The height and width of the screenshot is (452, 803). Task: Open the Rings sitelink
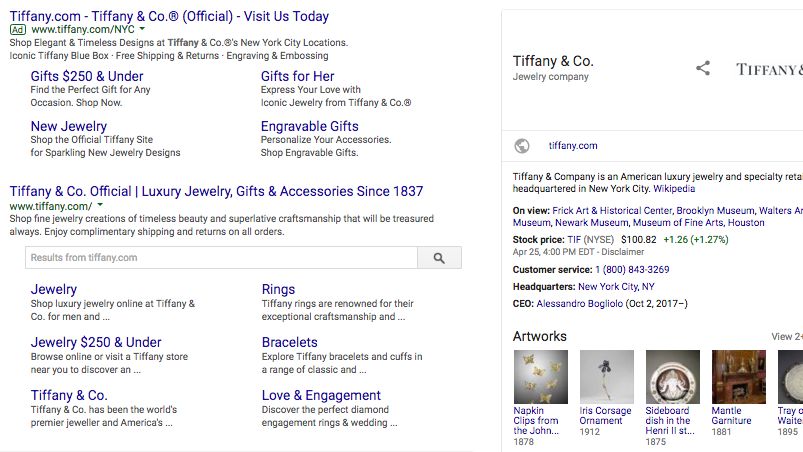coord(278,290)
